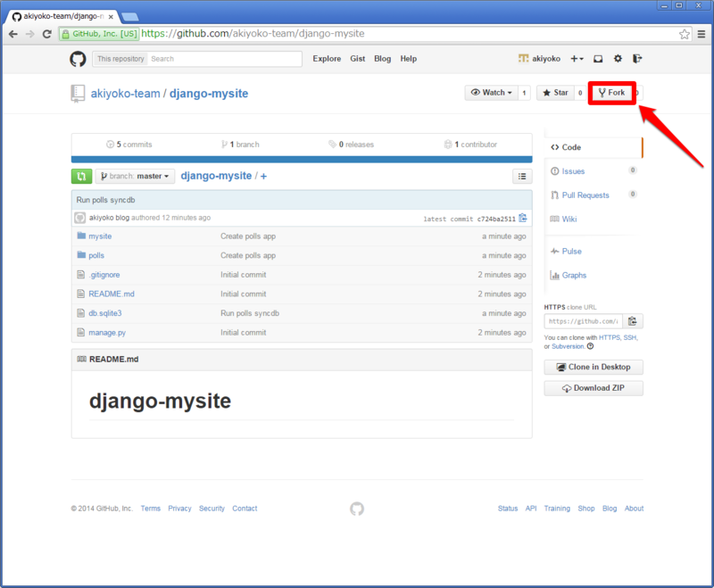Open the create new plus dropdown

[577, 59]
